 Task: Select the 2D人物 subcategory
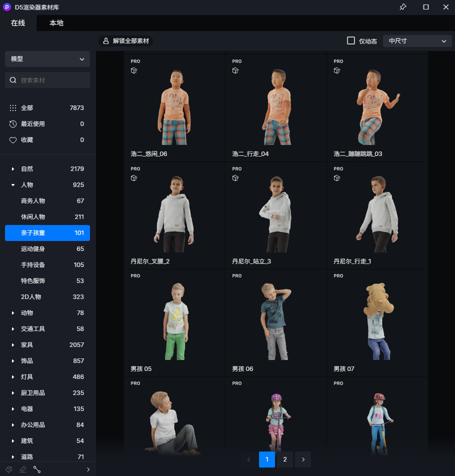click(31, 297)
